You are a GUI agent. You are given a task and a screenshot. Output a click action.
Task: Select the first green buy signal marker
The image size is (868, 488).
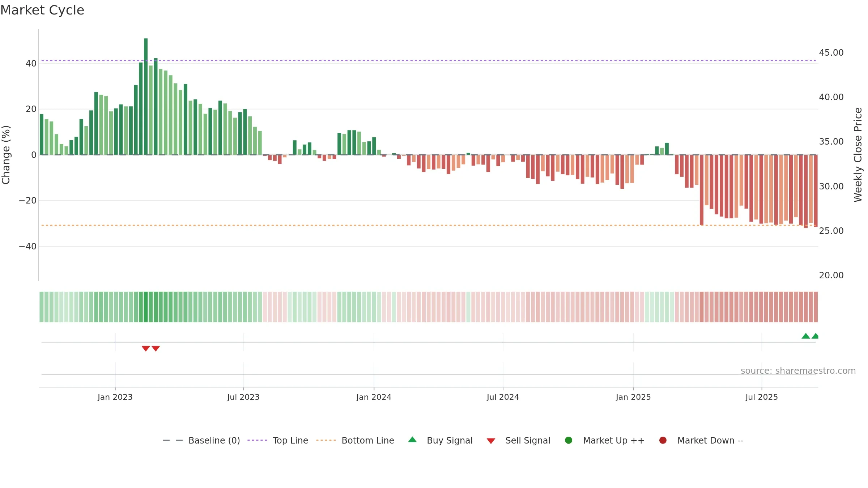click(806, 336)
